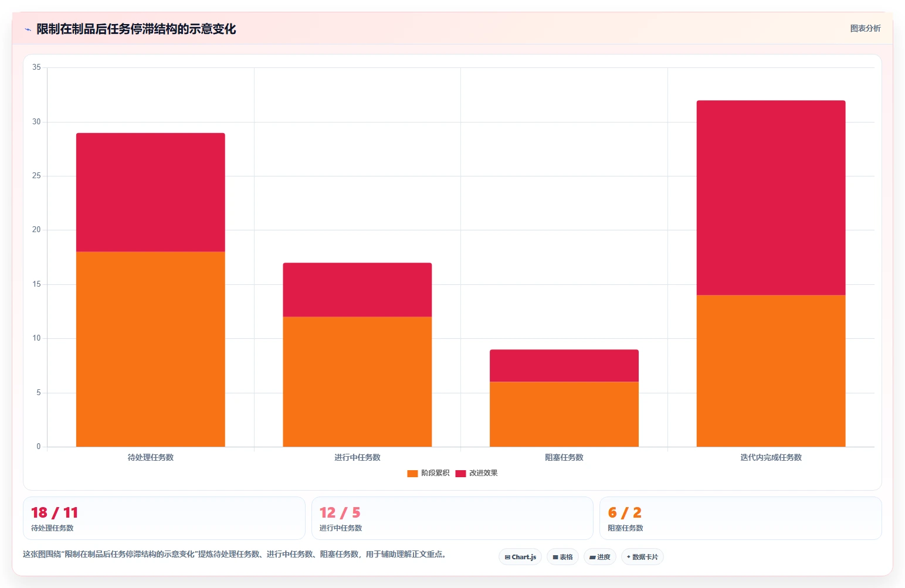Click the 数据卡片 tag
Image resolution: width=905 pixels, height=588 pixels.
(642, 557)
